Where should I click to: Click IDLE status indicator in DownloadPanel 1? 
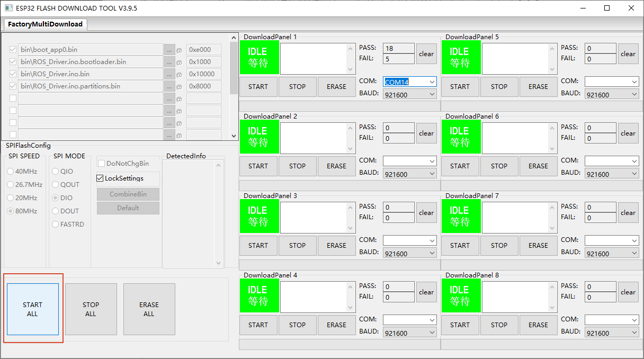point(259,57)
